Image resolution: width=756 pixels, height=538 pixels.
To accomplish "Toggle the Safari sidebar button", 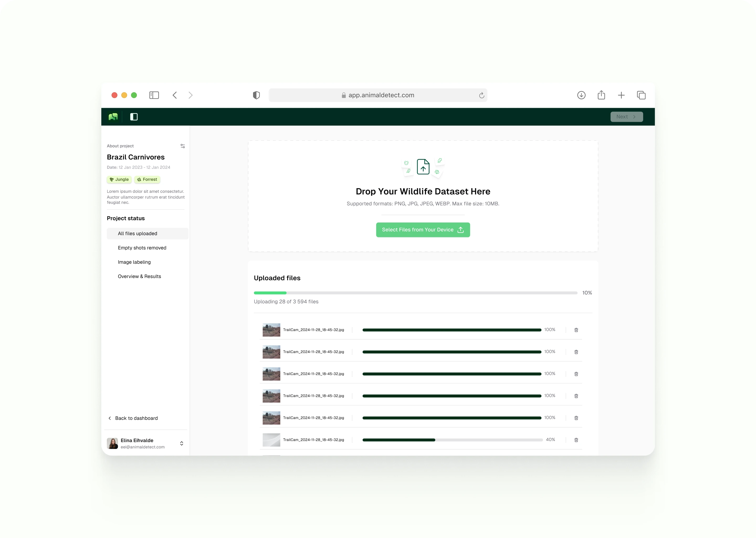I will [154, 95].
